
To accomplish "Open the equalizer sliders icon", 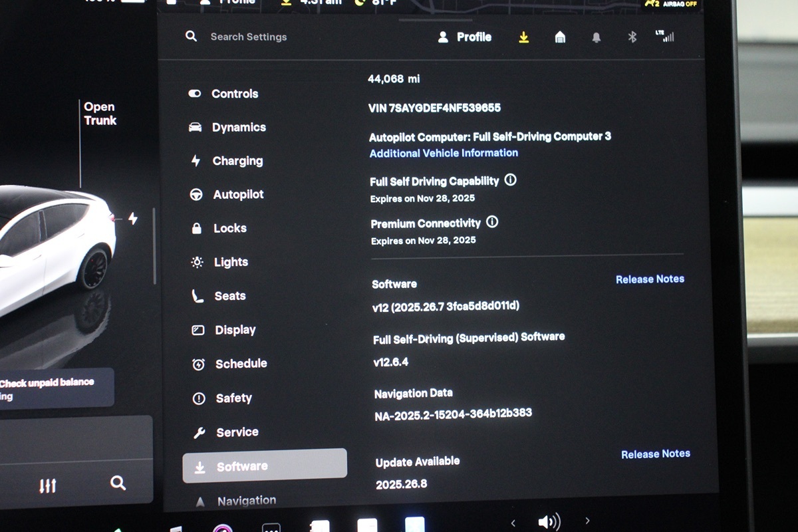I will [47, 486].
